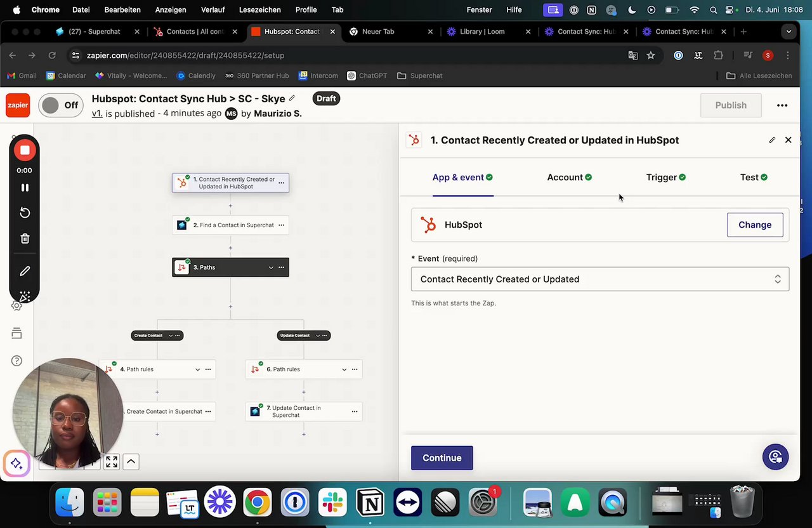
Task: Open three-dot menu of Create Contact in Superchat
Action: click(x=207, y=411)
